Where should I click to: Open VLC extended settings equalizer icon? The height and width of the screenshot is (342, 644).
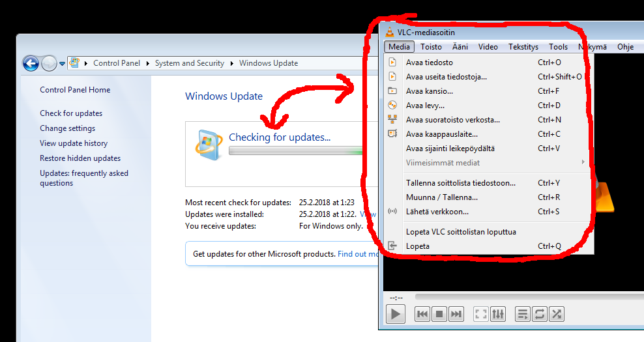(498, 315)
